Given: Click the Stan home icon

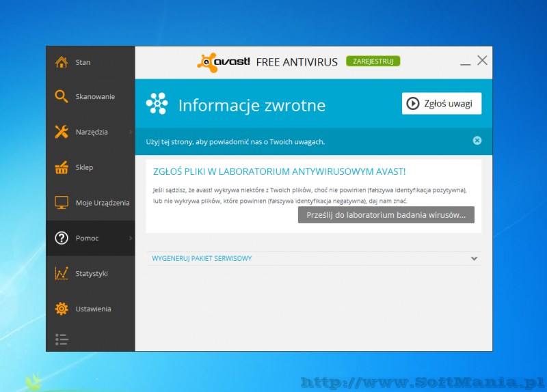Looking at the screenshot, I should [62, 62].
